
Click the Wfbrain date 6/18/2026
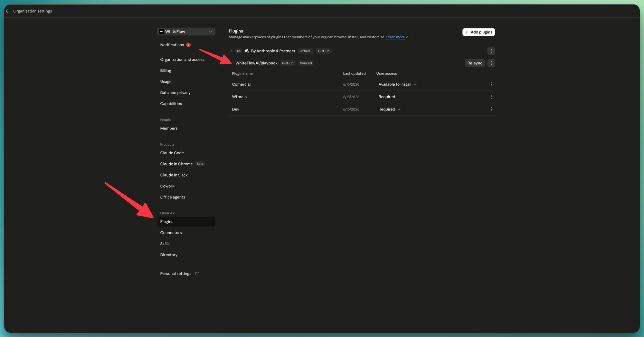(351, 97)
